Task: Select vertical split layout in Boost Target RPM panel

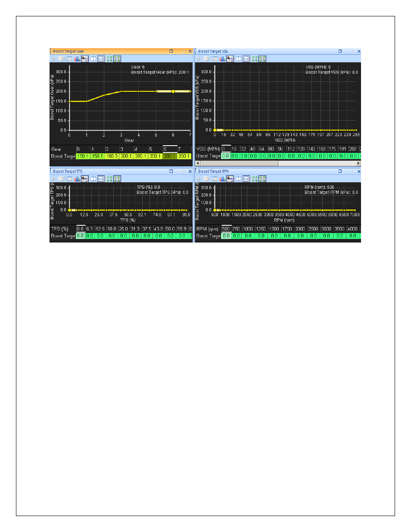Action: [238, 179]
